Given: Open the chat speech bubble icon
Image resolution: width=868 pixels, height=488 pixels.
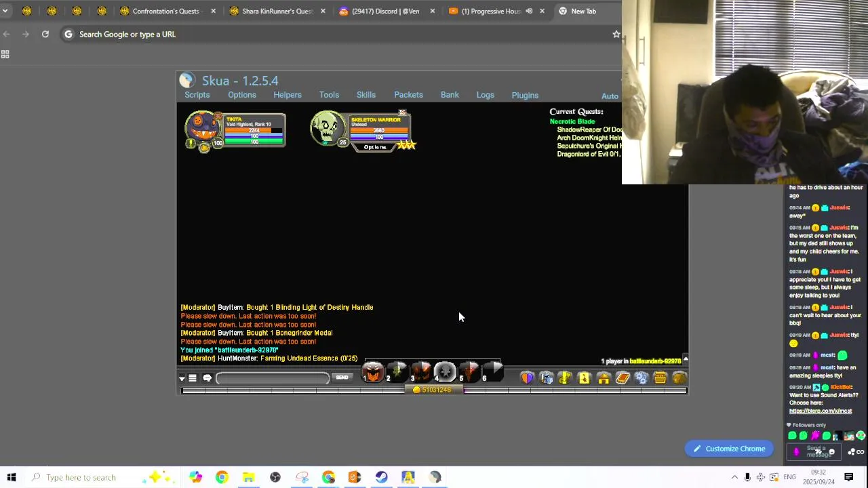Looking at the screenshot, I should (207, 378).
